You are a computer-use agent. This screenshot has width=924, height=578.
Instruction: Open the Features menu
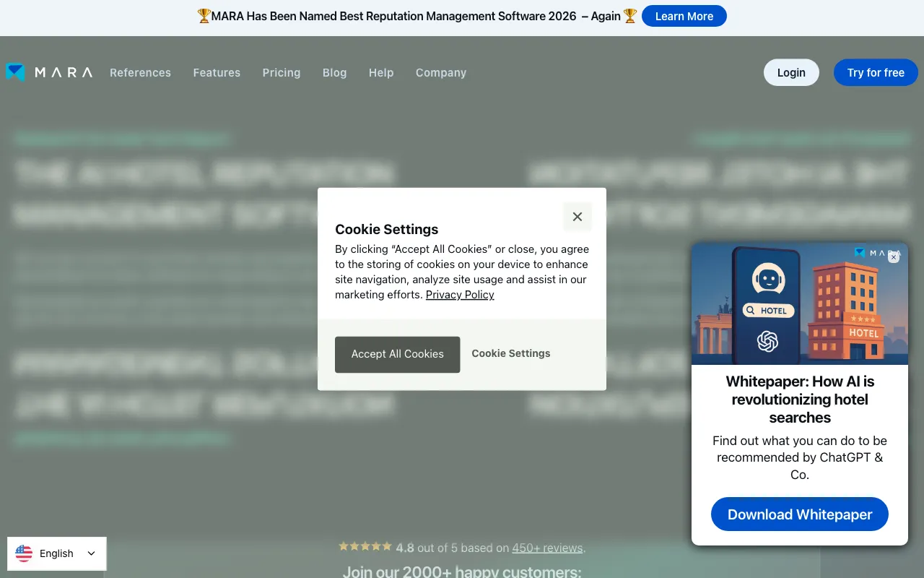(x=217, y=72)
